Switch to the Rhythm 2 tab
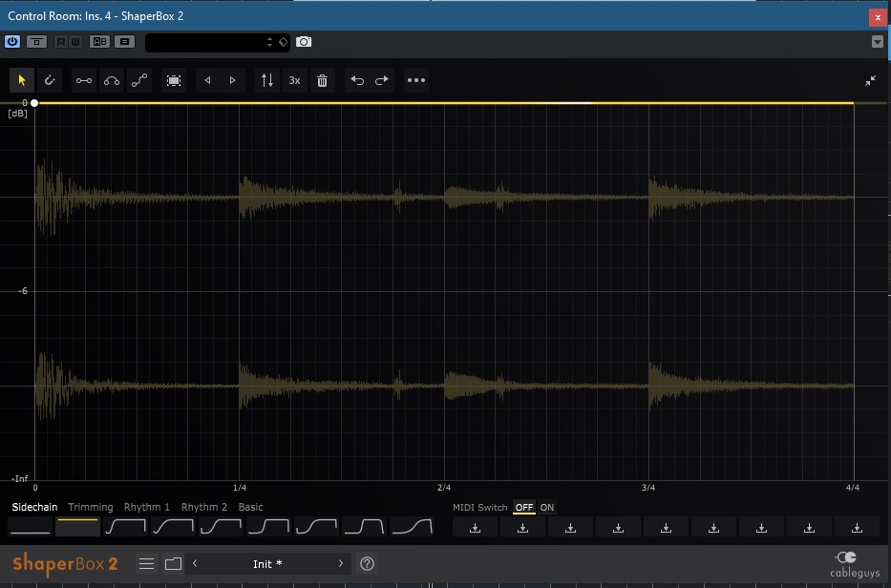The image size is (891, 588). [x=204, y=507]
